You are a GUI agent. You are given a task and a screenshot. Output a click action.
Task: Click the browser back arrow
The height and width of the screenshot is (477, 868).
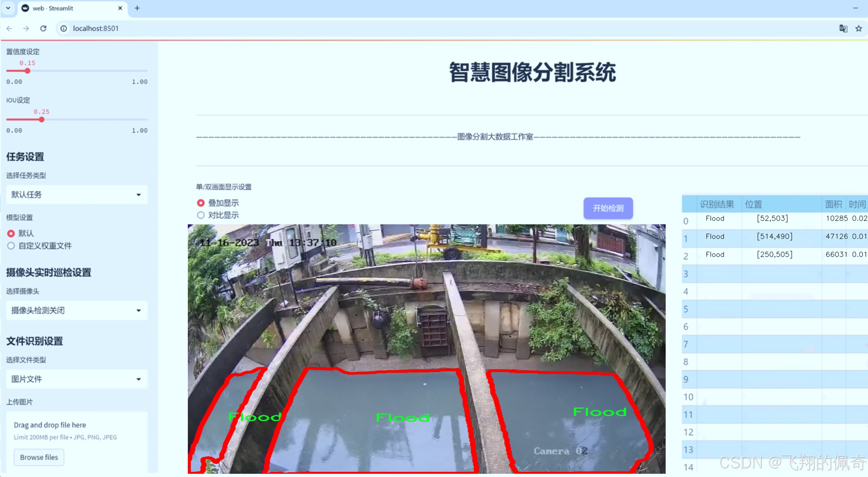click(x=9, y=28)
